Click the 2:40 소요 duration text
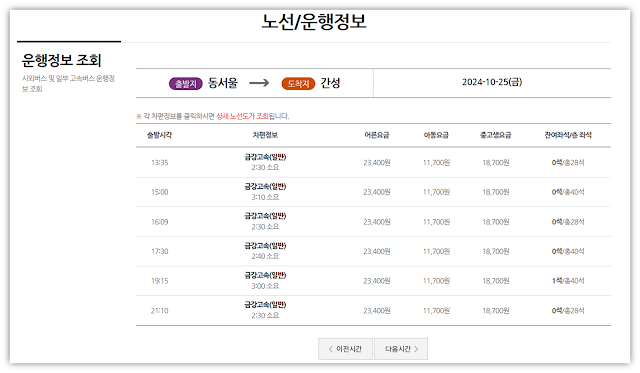Viewport: 640px width, 373px height. [x=265, y=256]
